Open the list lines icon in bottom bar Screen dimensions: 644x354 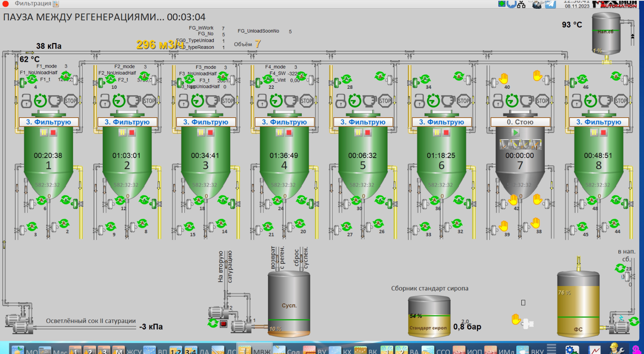pyautogui.click(x=551, y=349)
